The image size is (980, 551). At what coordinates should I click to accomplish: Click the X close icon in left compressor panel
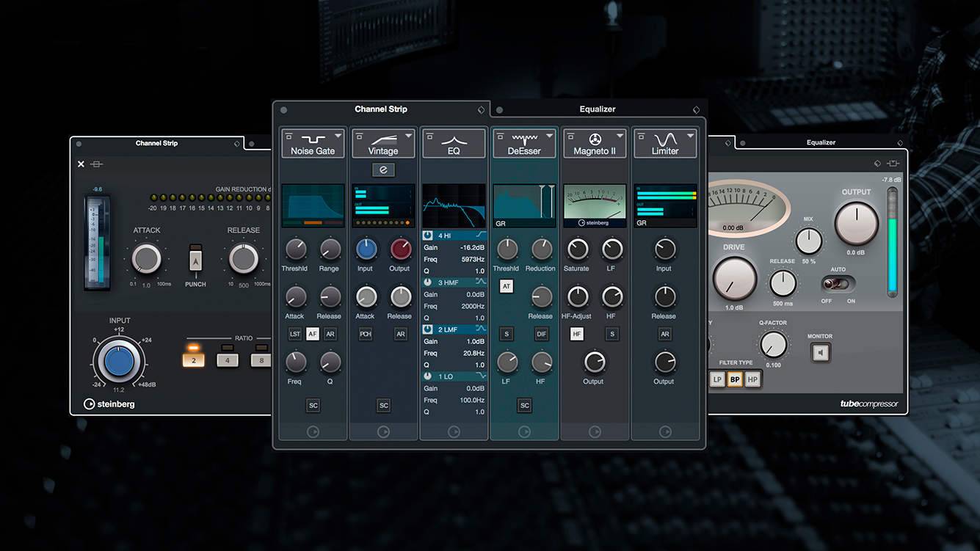pos(81,164)
